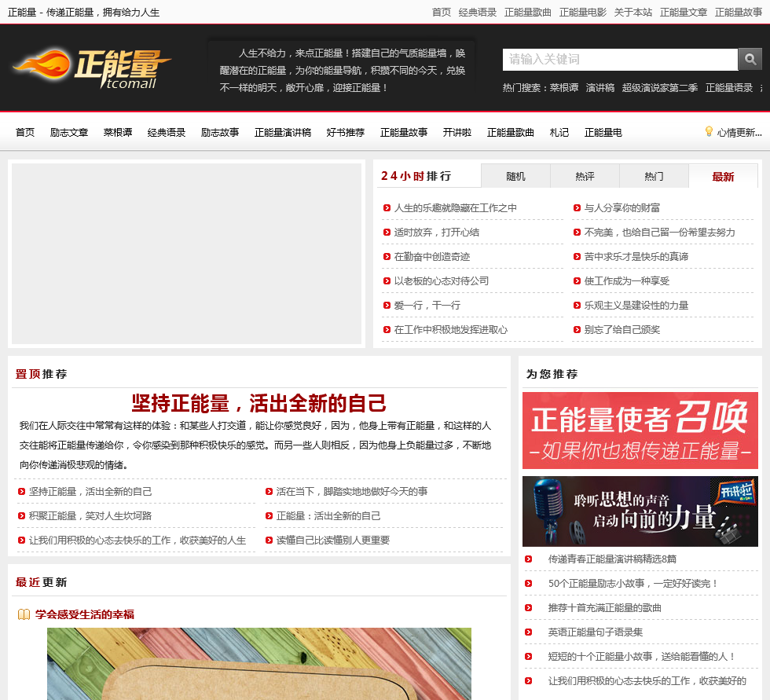The width and height of the screenshot is (770, 700).
Task: Open the article 不完美，也给自己留一份希望去努力
Action: 659,233
